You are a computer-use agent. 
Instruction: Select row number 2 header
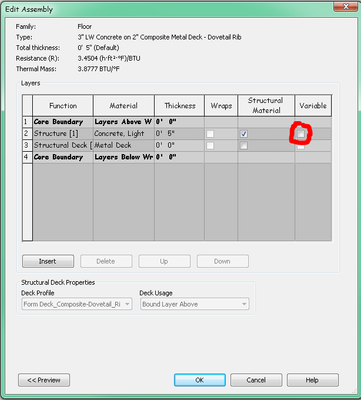point(27,134)
